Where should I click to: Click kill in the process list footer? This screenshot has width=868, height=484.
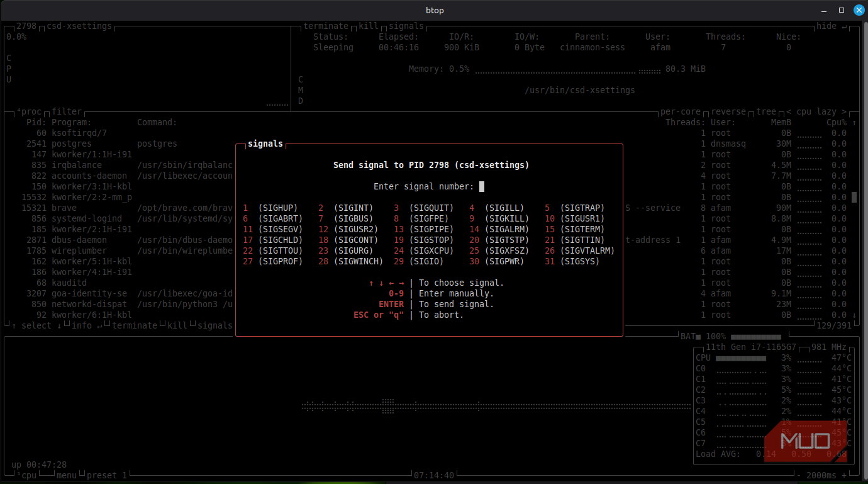(x=177, y=325)
